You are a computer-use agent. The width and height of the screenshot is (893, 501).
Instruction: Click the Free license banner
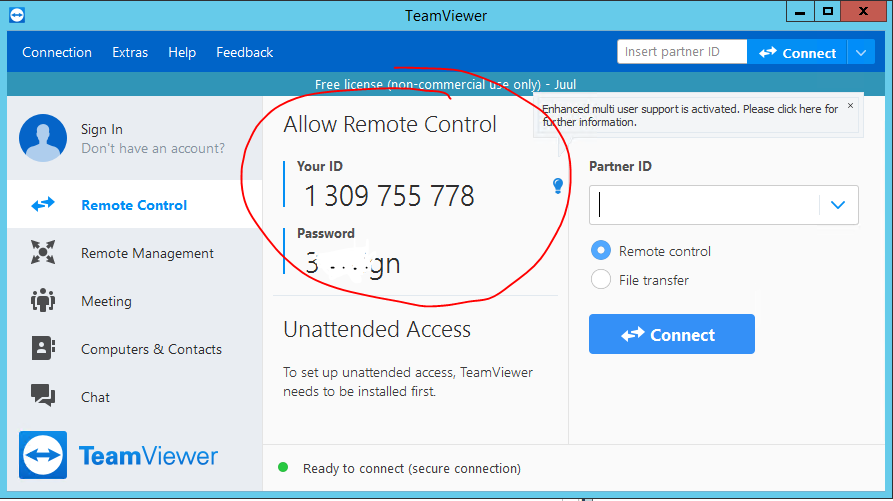coord(445,84)
